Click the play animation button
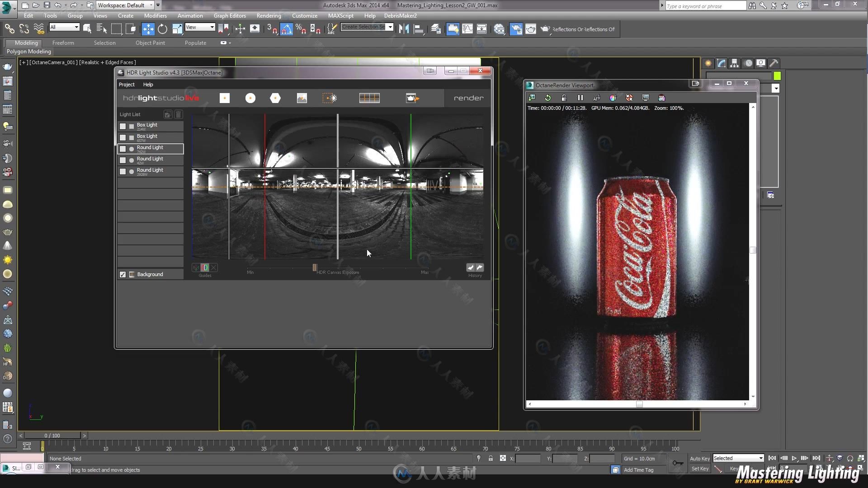Image resolution: width=868 pixels, height=488 pixels. 794,458
